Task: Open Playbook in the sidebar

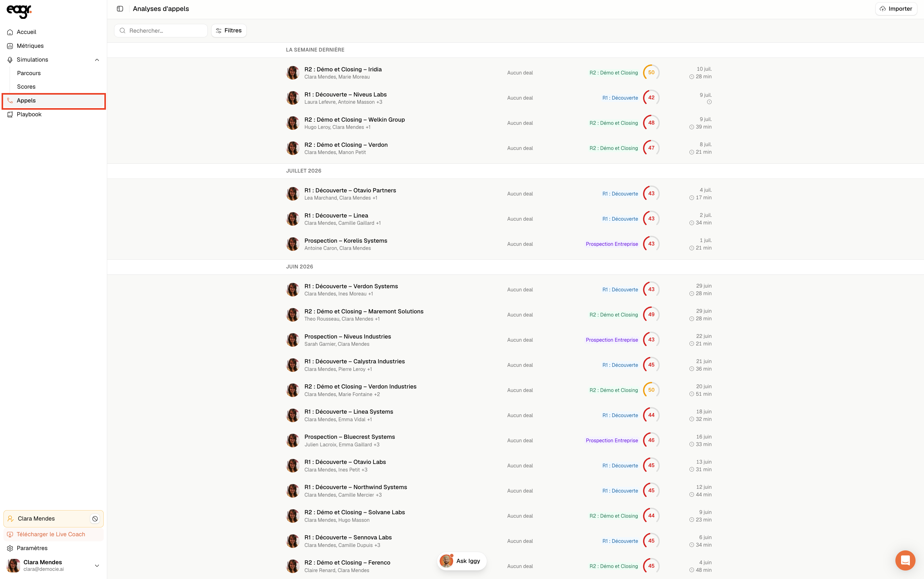Action: click(x=54, y=114)
